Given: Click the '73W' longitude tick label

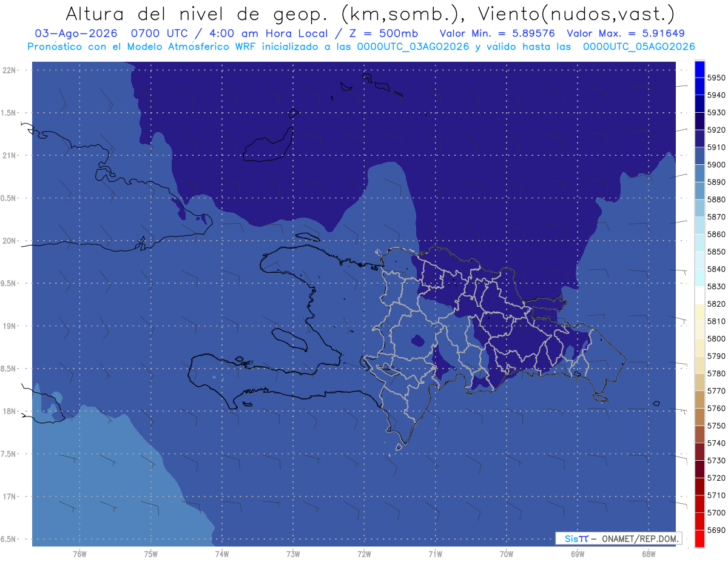Looking at the screenshot, I should (293, 553).
